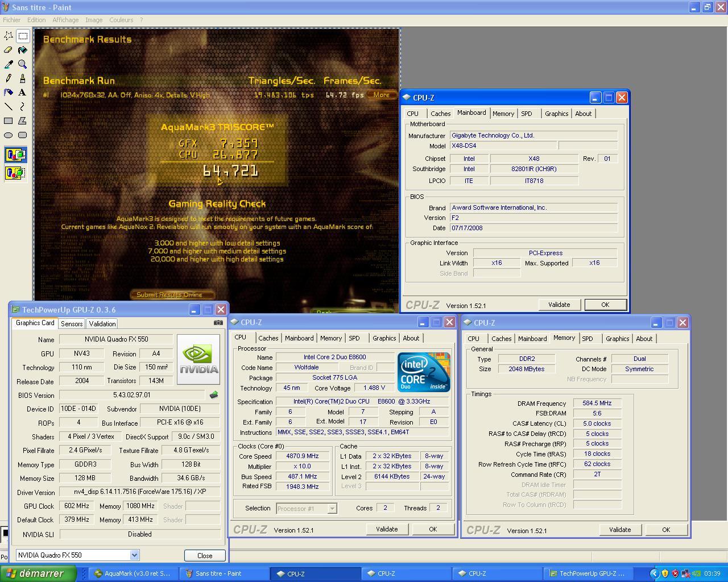Image resolution: width=728 pixels, height=582 pixels.
Task: Choose the straight Line tool
Action: (x=9, y=106)
